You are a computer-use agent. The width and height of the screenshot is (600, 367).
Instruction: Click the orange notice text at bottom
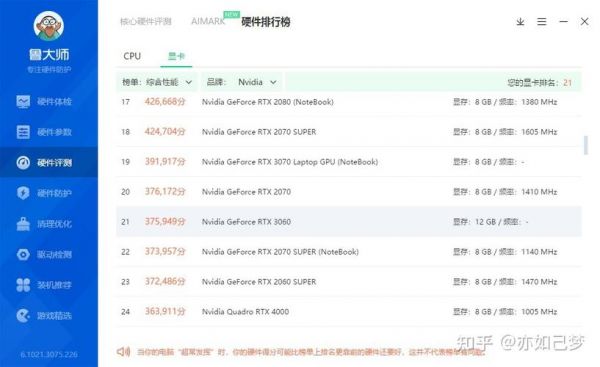tap(311, 352)
